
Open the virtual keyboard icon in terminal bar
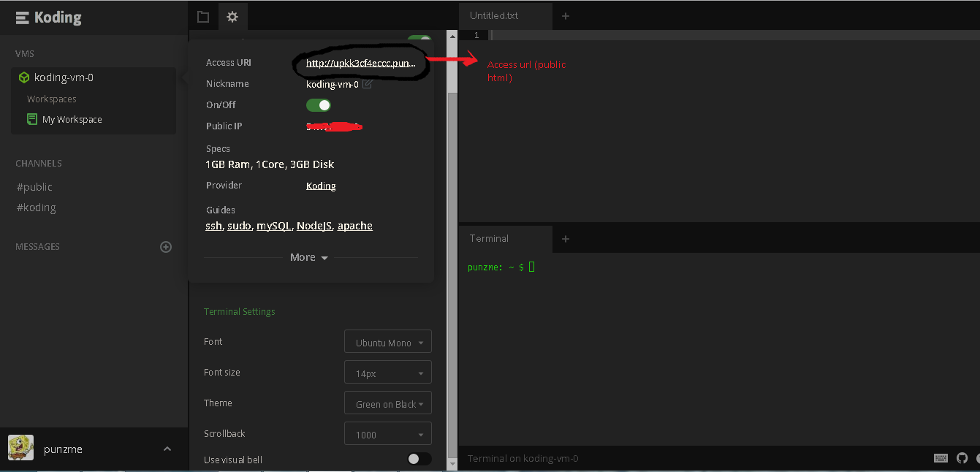[941, 458]
